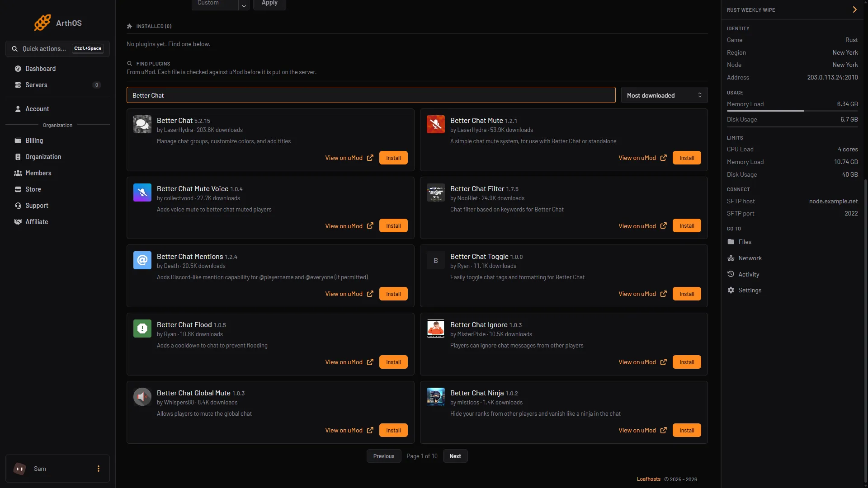View Better Chat Mentions on uMod
Viewport: 868px width, 488px height.
349,294
